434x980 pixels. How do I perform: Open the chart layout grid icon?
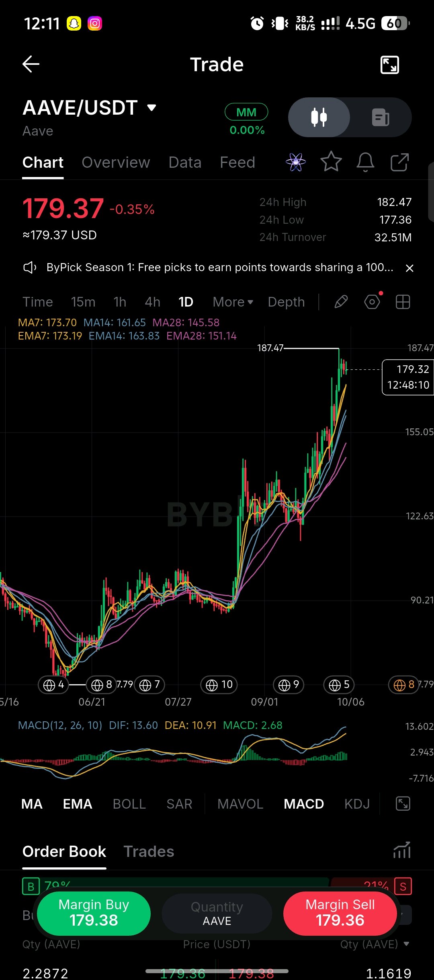[x=403, y=302]
